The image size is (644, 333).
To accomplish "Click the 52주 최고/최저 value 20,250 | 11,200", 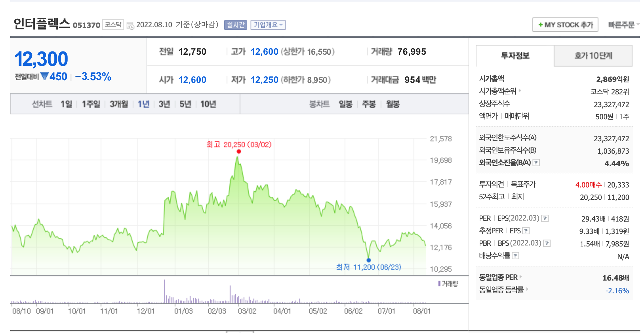I will coord(605,197).
